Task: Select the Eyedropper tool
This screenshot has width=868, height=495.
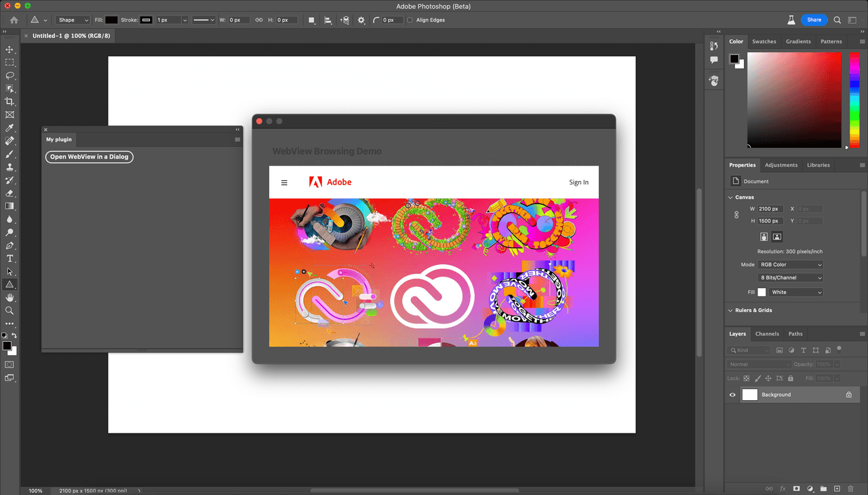Action: point(9,127)
